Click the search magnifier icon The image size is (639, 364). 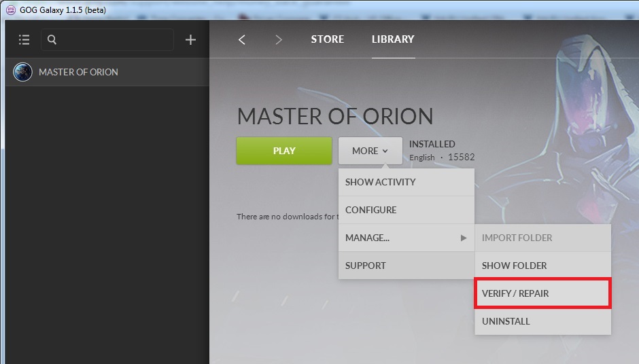[x=52, y=39]
